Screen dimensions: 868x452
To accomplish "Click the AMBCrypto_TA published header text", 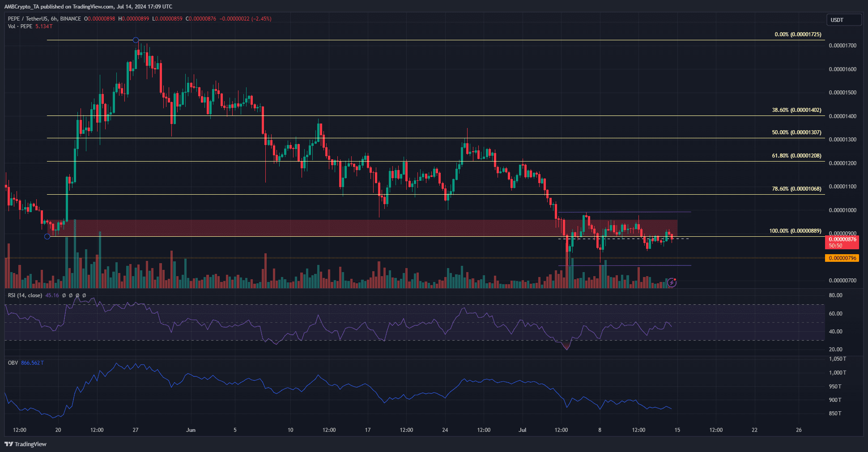I will pyautogui.click(x=88, y=7).
